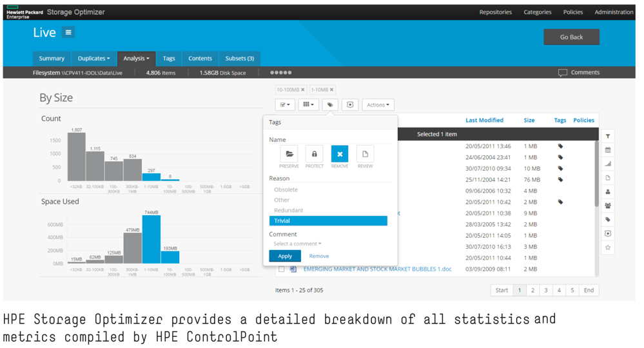Screen dimensions: 644x348
Task: Open the filter funnel icon in right sidebar
Action: [608, 136]
